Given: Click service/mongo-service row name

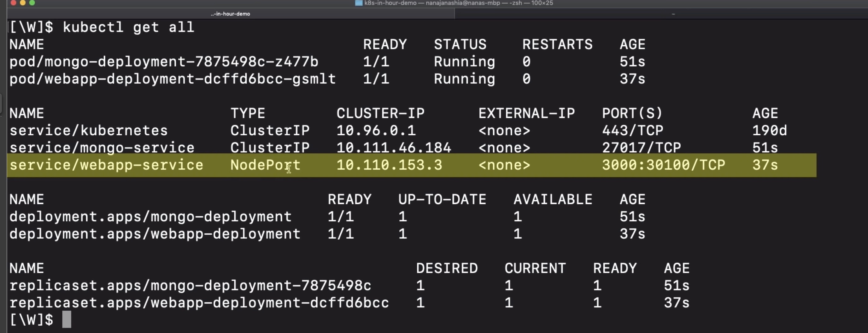Looking at the screenshot, I should pyautogui.click(x=102, y=148).
